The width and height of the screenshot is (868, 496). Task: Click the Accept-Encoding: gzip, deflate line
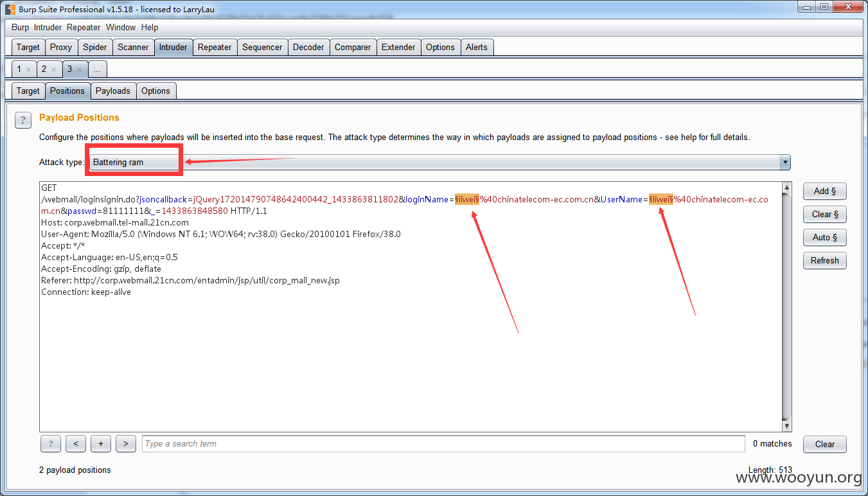pyautogui.click(x=101, y=269)
